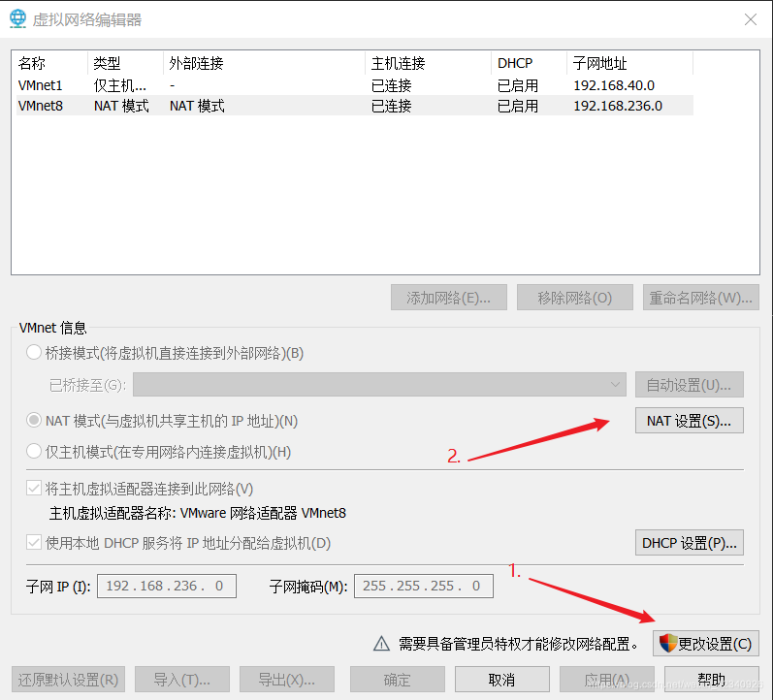Open the 已桥接至 dropdown
Viewport: 773px width, 700px height.
point(379,385)
